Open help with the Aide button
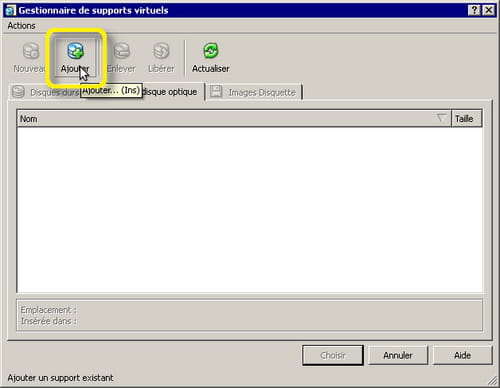Image resolution: width=500 pixels, height=388 pixels. pyautogui.click(x=462, y=355)
